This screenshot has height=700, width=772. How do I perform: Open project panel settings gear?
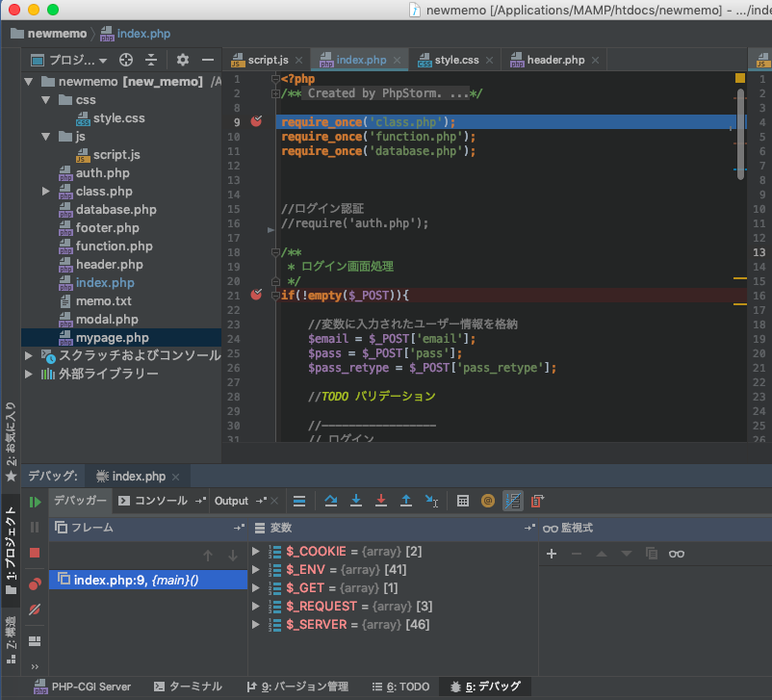point(183,60)
